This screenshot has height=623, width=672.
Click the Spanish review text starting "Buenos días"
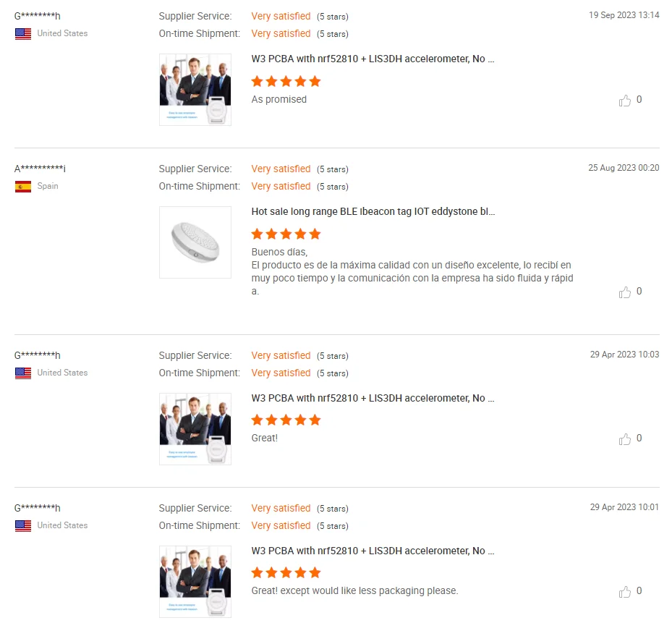pyautogui.click(x=411, y=272)
